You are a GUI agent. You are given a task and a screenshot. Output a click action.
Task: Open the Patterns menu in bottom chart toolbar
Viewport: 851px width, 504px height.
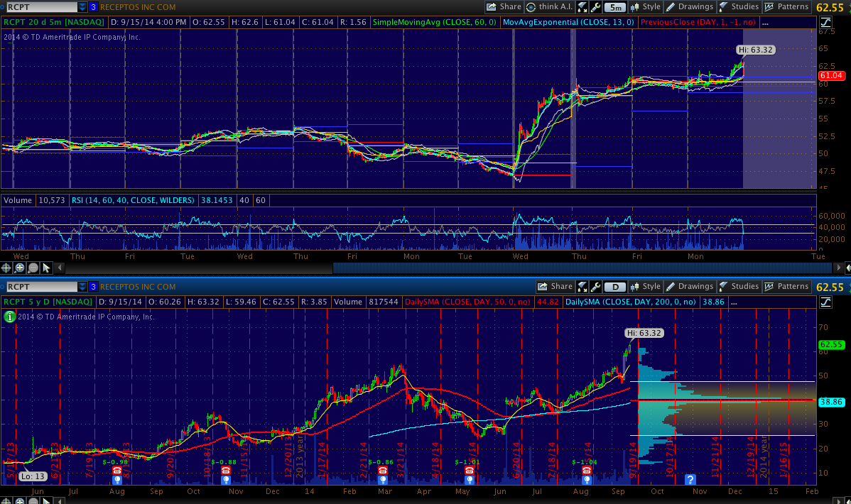[x=786, y=287]
